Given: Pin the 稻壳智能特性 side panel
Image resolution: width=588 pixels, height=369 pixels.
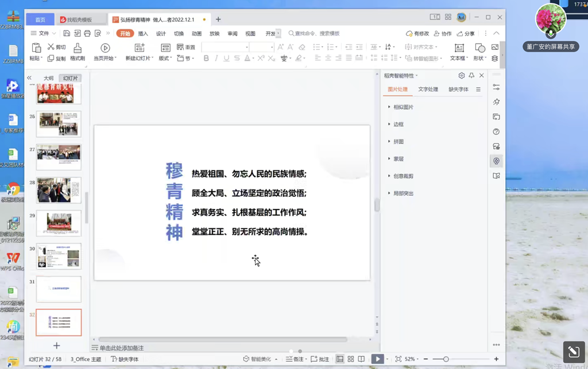Looking at the screenshot, I should click(471, 76).
